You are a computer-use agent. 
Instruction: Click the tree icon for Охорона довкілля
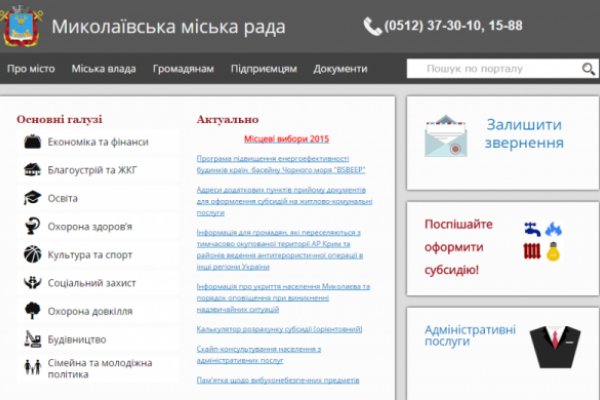tap(32, 311)
